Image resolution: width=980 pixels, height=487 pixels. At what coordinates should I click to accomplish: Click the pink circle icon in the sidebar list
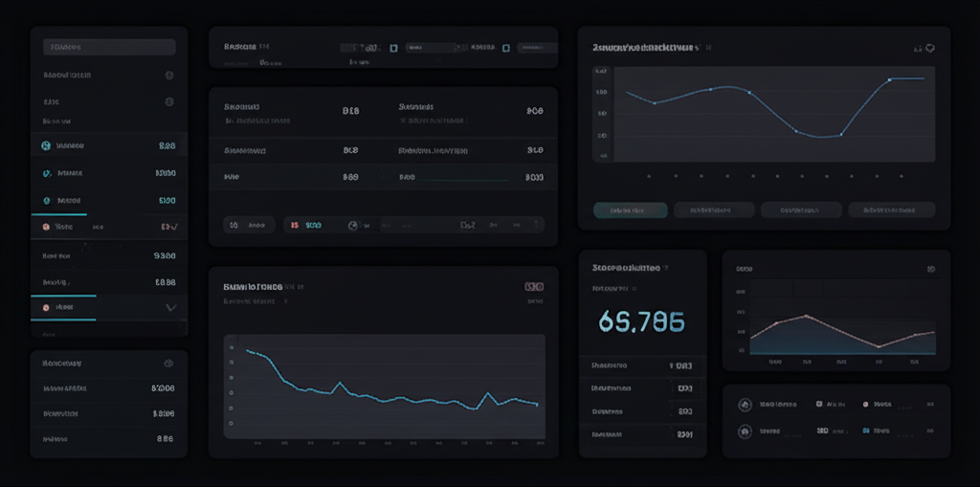(45, 228)
